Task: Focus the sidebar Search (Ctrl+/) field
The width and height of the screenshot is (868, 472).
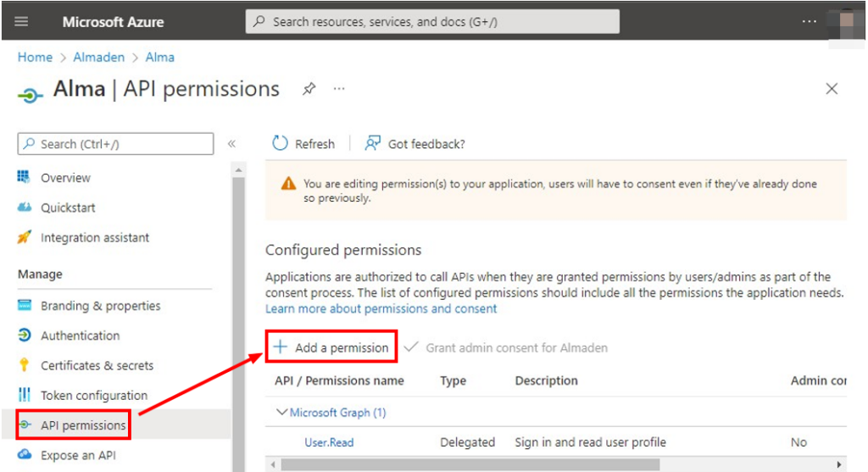Action: pyautogui.click(x=115, y=144)
